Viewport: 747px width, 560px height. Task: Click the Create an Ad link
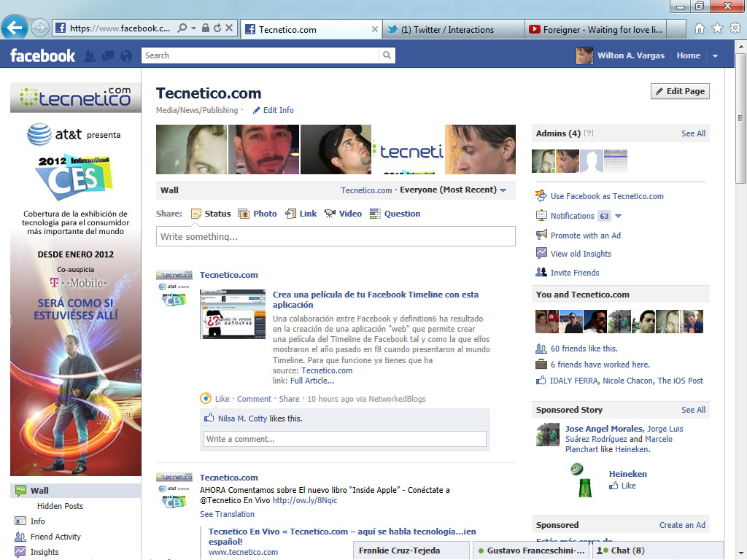coord(682,525)
